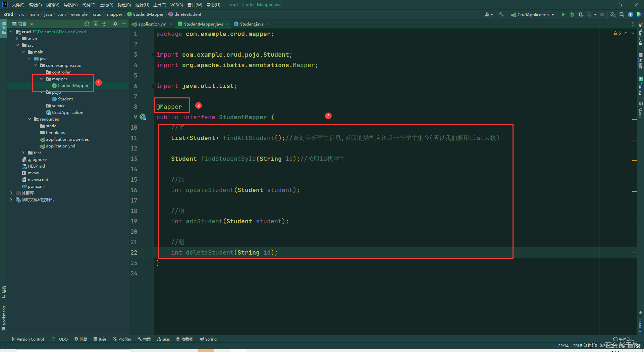This screenshot has height=352, width=644.
Task: Click the IDE update arrow icon
Action: pos(631,14)
